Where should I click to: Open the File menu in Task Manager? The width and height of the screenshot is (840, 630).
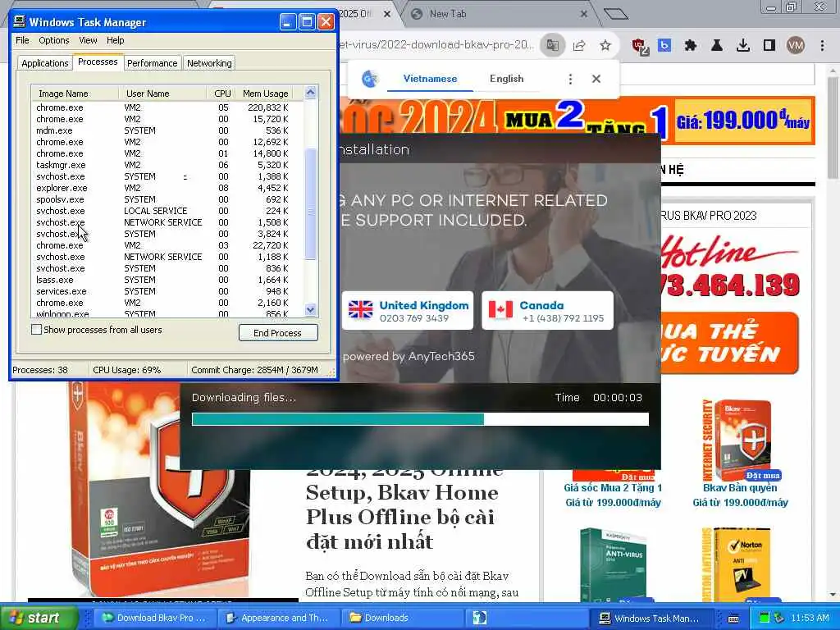22,40
